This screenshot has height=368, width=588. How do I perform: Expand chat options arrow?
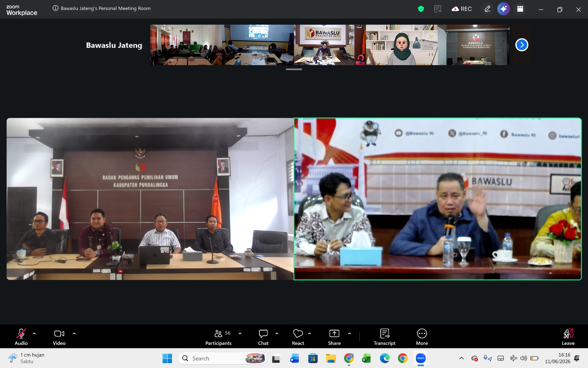click(x=277, y=333)
